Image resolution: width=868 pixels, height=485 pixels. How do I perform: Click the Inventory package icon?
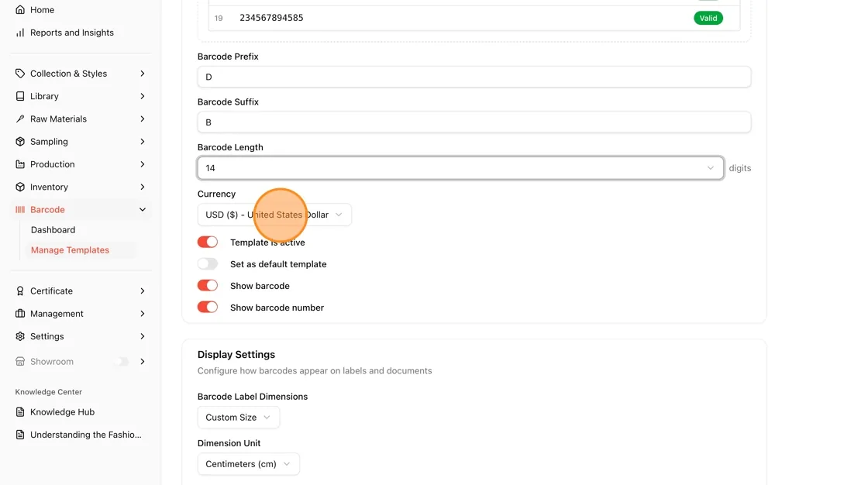[x=20, y=187]
